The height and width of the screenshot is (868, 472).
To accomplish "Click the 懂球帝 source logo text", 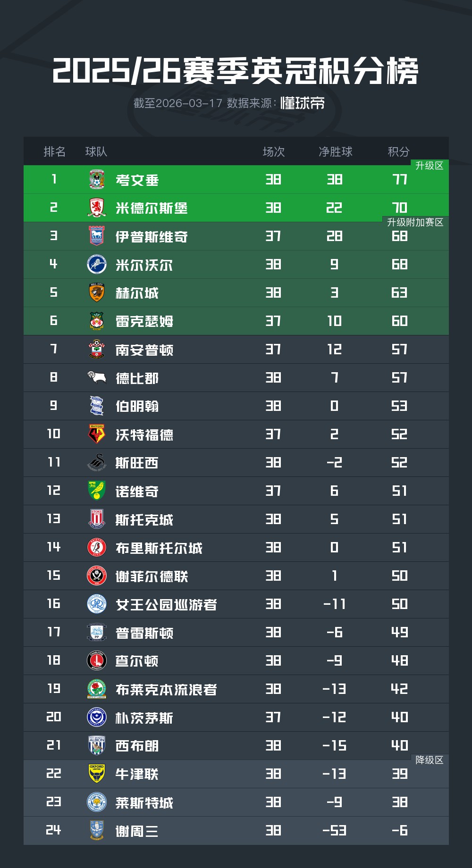I will (x=303, y=103).
